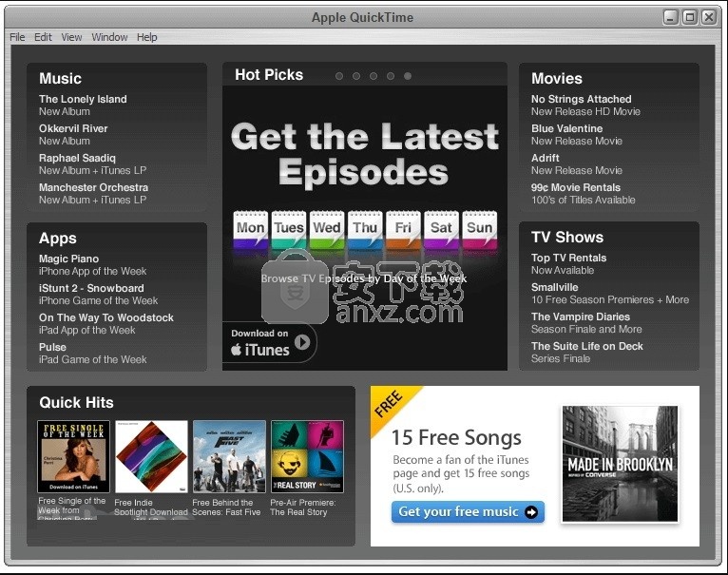Open Blue Valentine movie link
The height and width of the screenshot is (575, 728).
click(577, 135)
